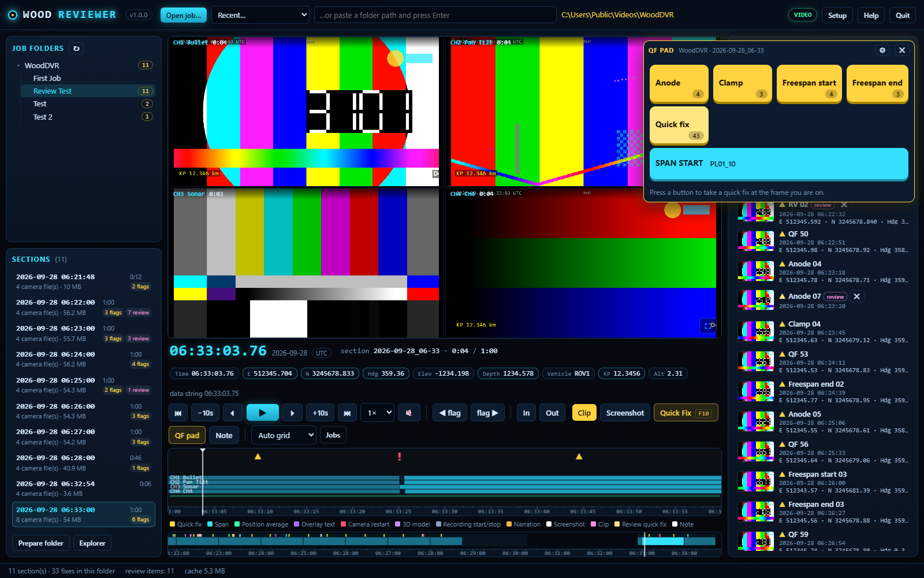This screenshot has height=578, width=924.
Task: Close the QF PAD panel
Action: (x=902, y=50)
